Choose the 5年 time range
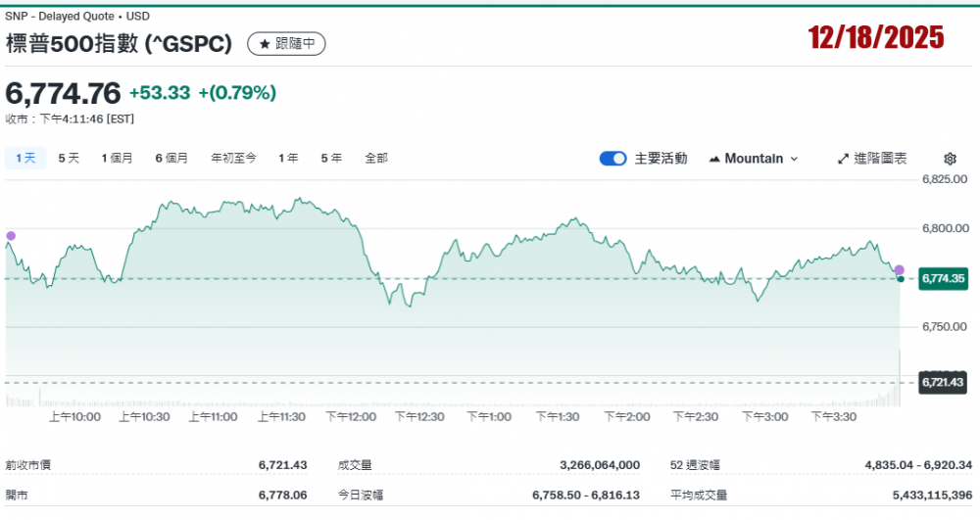980x520 pixels. (331, 158)
